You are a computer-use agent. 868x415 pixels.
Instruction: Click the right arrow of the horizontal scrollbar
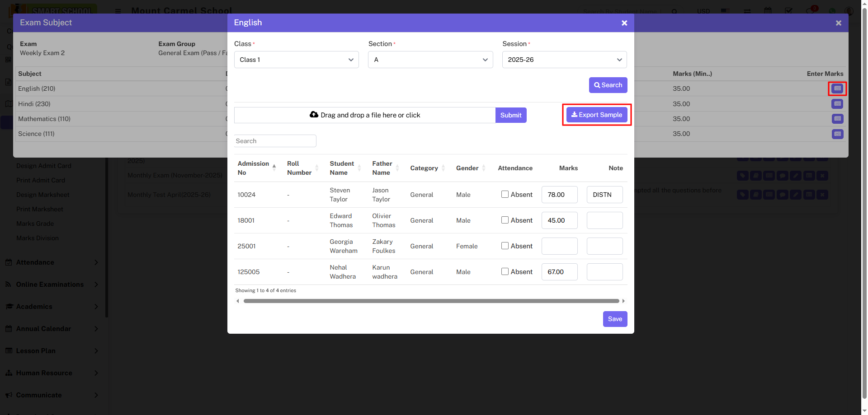pos(623,301)
